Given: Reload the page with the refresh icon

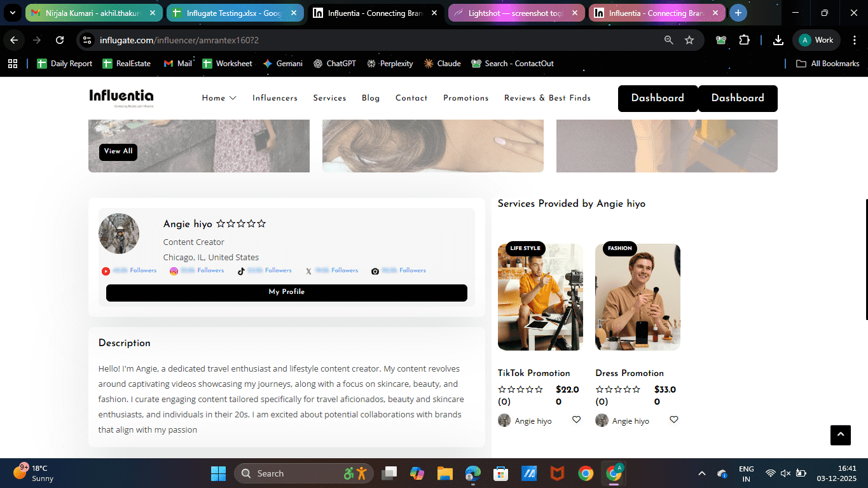Looking at the screenshot, I should (x=60, y=40).
